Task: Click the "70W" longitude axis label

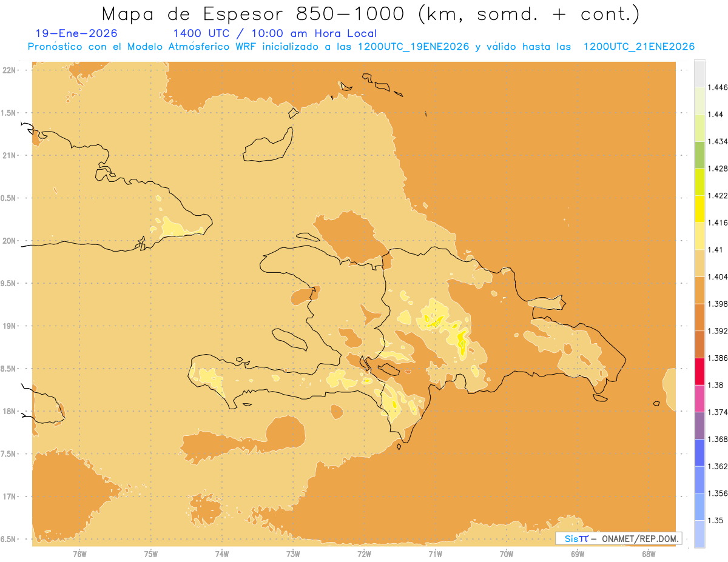Action: [x=507, y=554]
